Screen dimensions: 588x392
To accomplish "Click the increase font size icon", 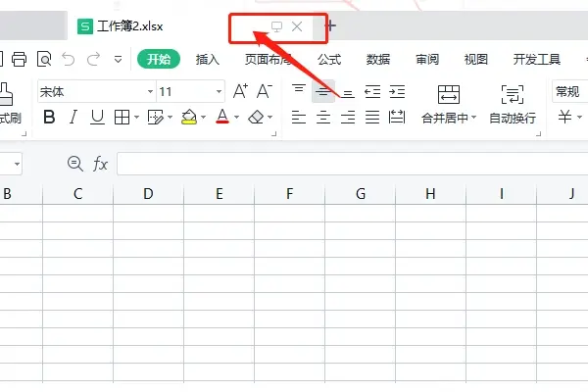I will pos(240,92).
